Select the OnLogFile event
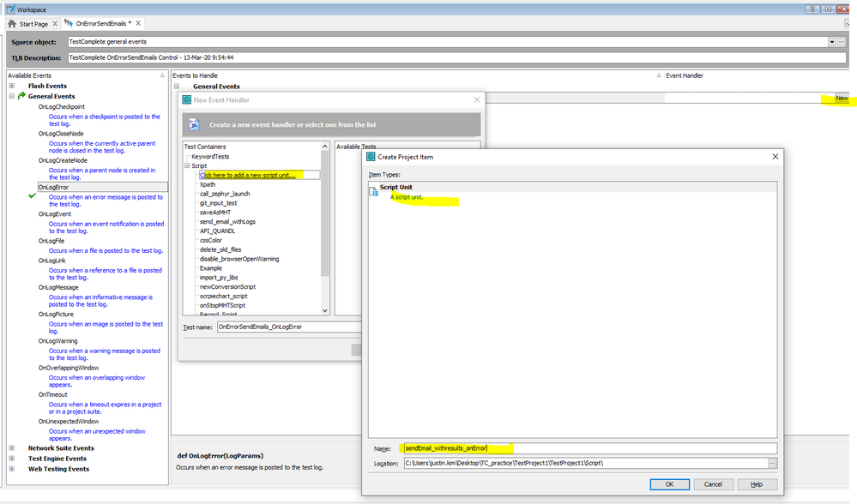The image size is (857, 504). (51, 241)
